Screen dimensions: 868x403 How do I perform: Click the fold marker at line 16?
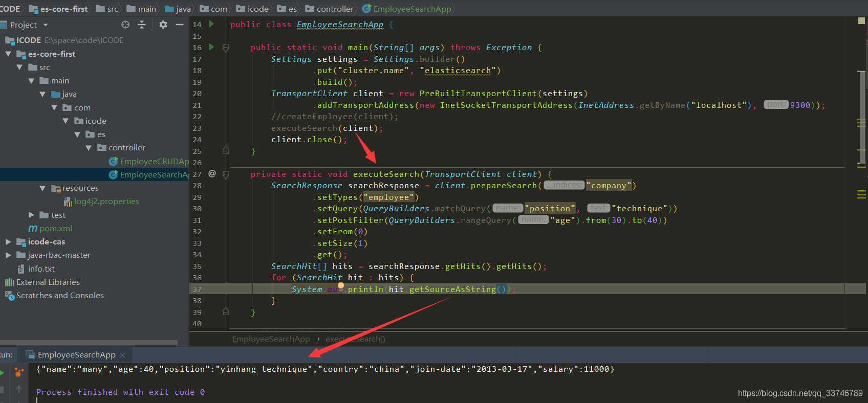(x=226, y=48)
